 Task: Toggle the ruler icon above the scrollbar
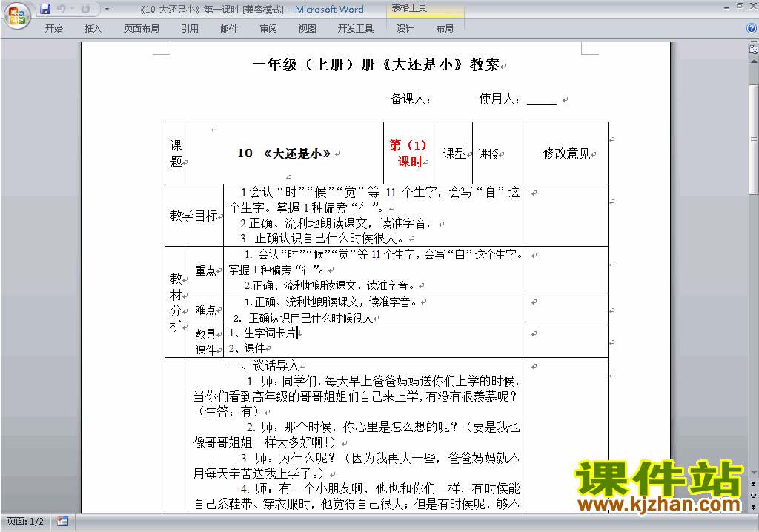pos(753,48)
